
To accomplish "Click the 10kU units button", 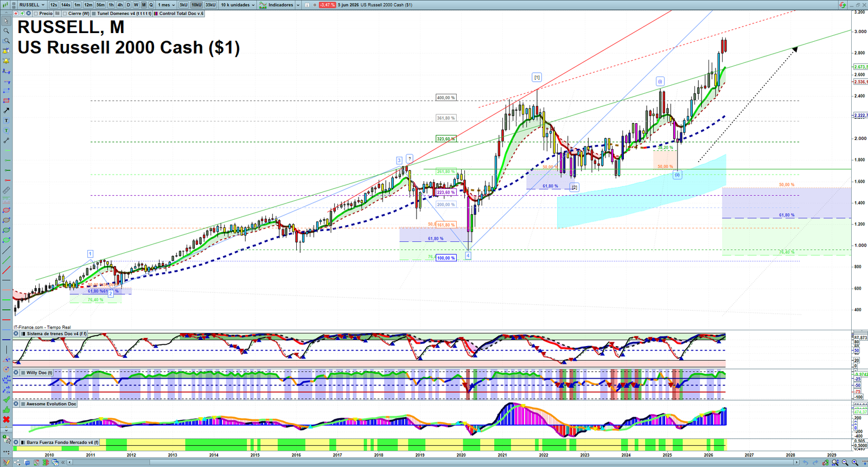I will coord(196,5).
